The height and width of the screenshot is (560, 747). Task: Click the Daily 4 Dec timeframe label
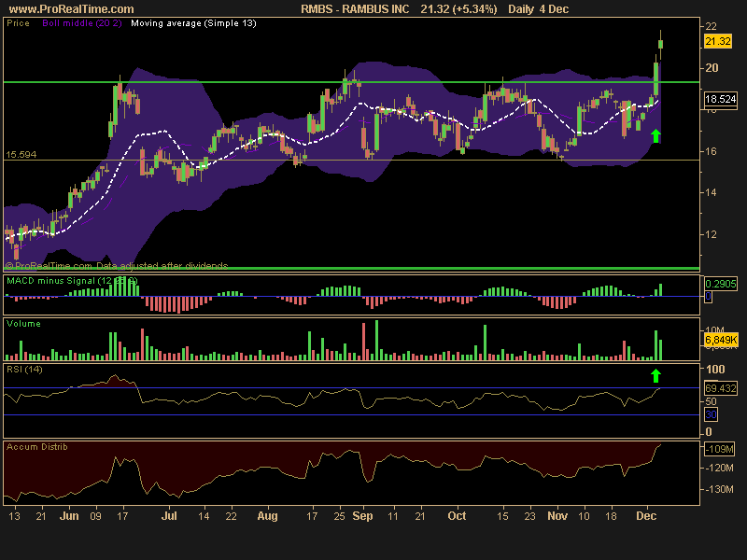(x=539, y=9)
